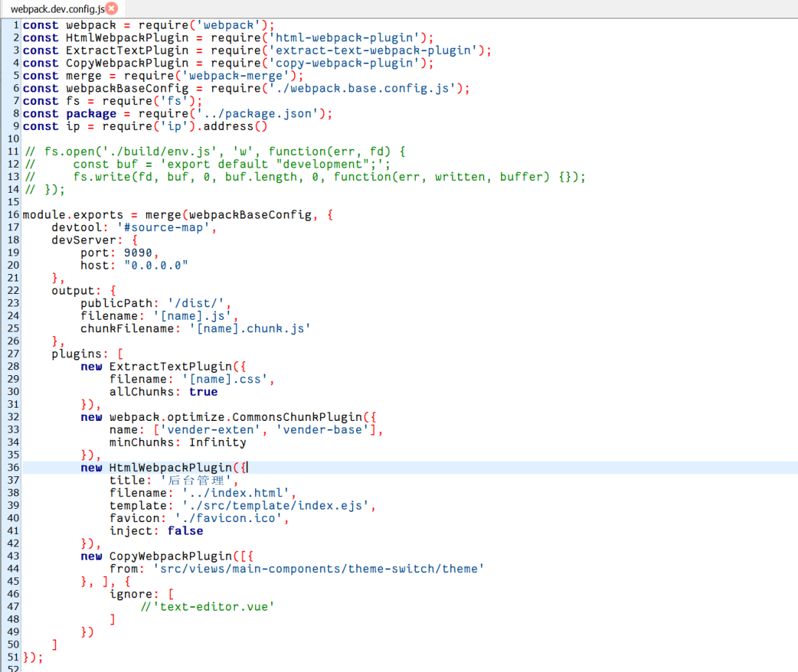The height and width of the screenshot is (672, 798).
Task: Close the webpack.dev.config.js tab
Action: point(112,9)
